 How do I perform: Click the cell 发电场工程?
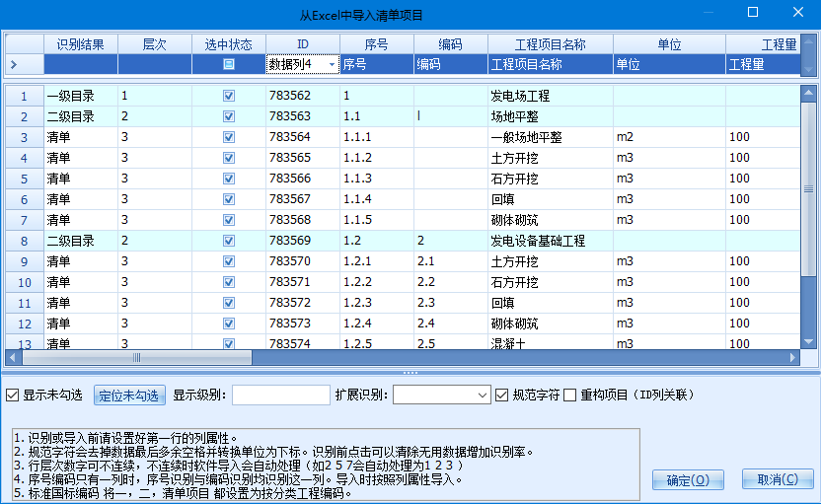[x=551, y=96]
